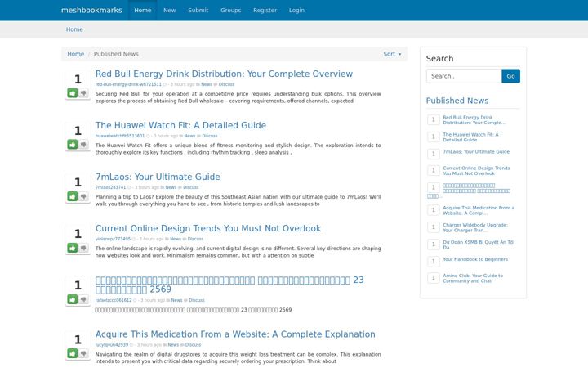Open Published News sidebar heading
The width and height of the screenshot is (588, 368).
(x=457, y=101)
